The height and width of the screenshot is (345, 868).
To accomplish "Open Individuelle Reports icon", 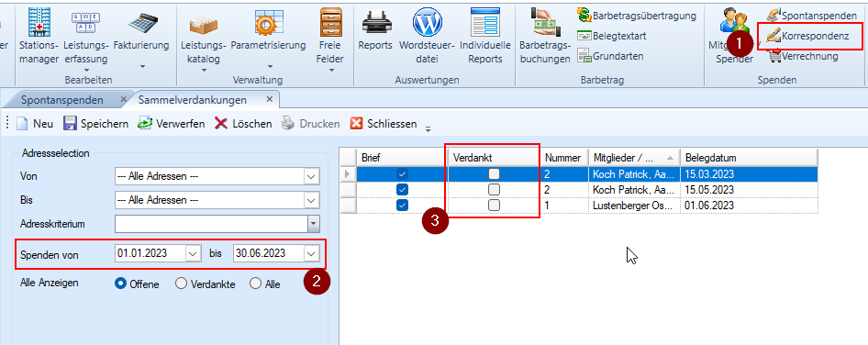I will (x=485, y=22).
